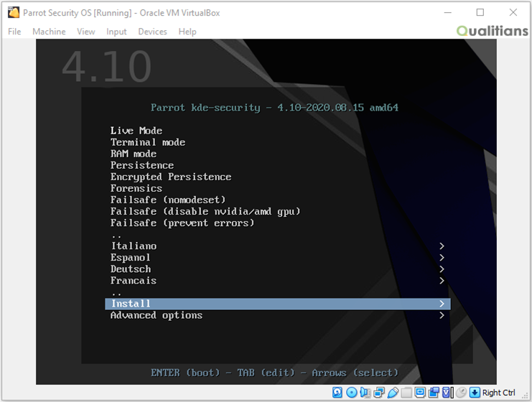Open the Machine menu
Viewport: 532px width, 402px height.
[50, 32]
